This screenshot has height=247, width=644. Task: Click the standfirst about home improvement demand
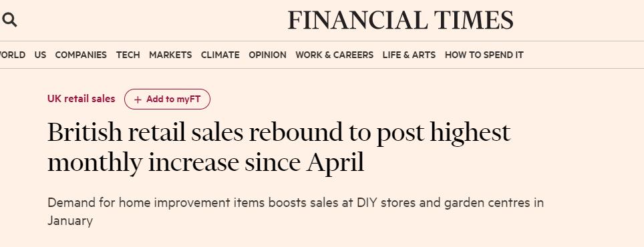pyautogui.click(x=295, y=212)
